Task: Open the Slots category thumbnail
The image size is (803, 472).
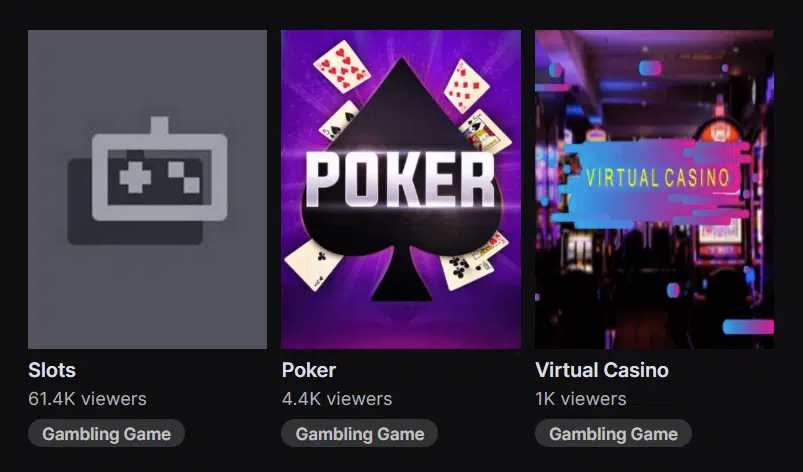Action: coord(147,189)
